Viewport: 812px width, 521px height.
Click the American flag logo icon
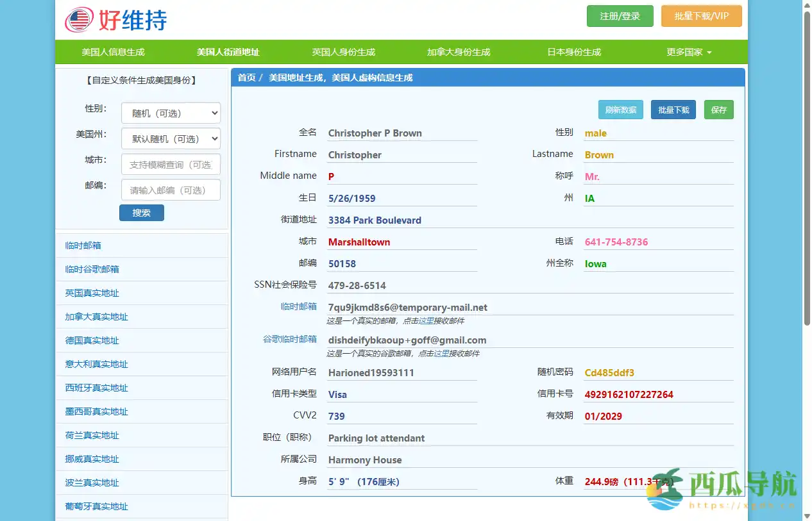click(78, 19)
